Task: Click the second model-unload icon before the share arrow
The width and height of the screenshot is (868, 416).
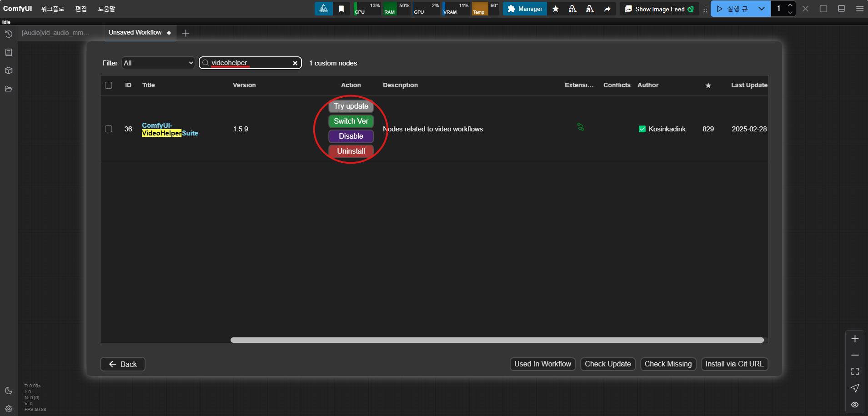Action: 590,9
